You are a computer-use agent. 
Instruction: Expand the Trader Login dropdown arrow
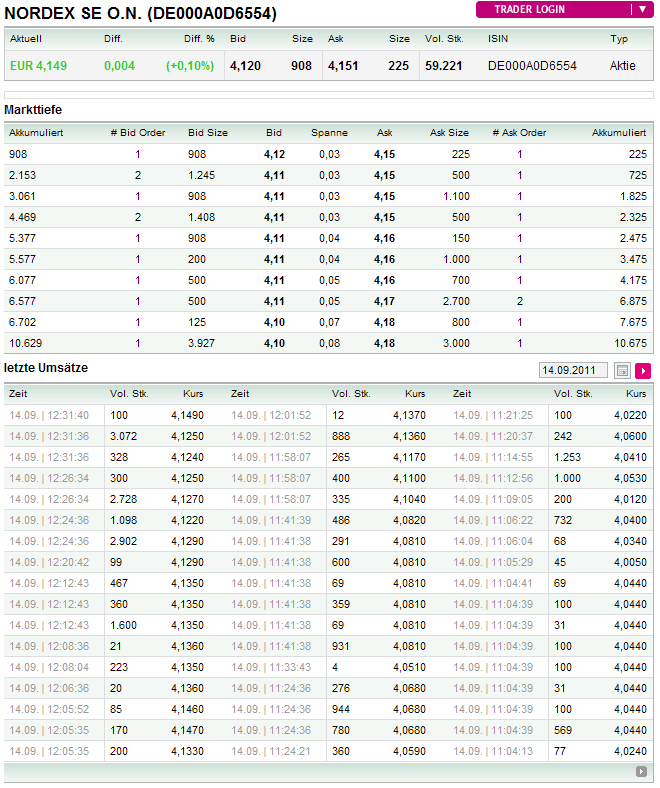641,10
